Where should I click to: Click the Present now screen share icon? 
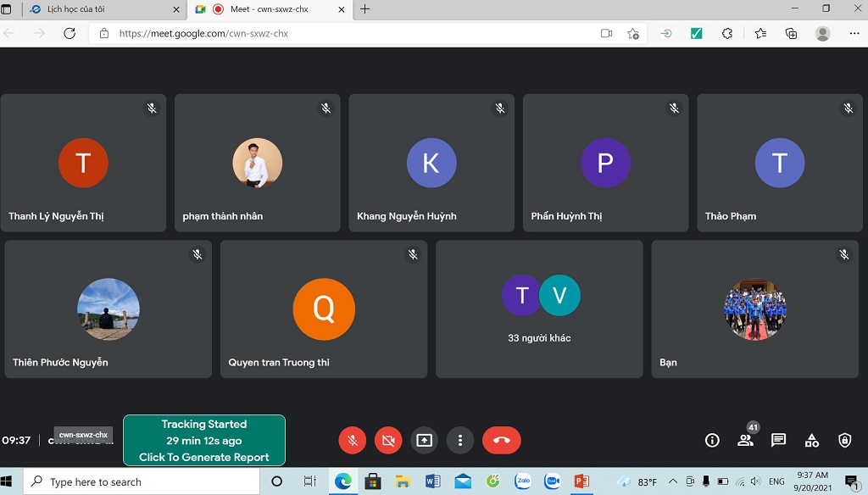424,440
